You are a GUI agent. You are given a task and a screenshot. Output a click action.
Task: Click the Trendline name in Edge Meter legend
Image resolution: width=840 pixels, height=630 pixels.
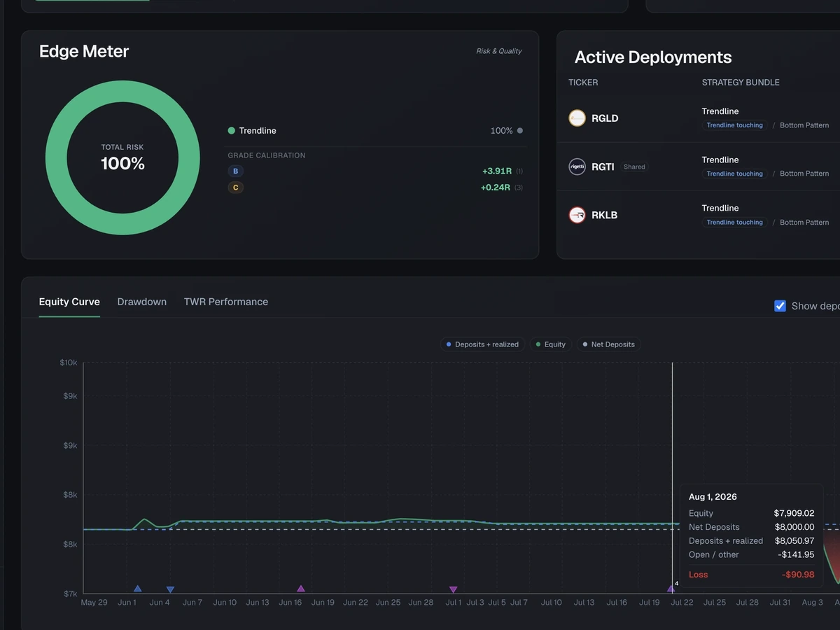258,131
